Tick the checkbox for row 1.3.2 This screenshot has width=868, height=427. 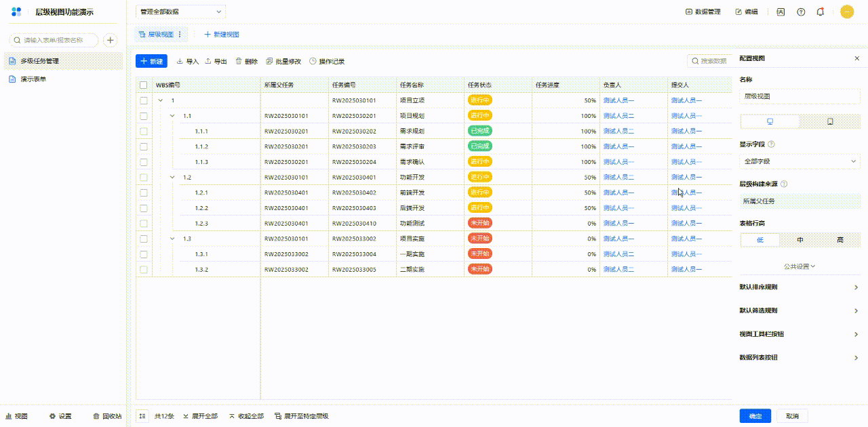pos(143,270)
